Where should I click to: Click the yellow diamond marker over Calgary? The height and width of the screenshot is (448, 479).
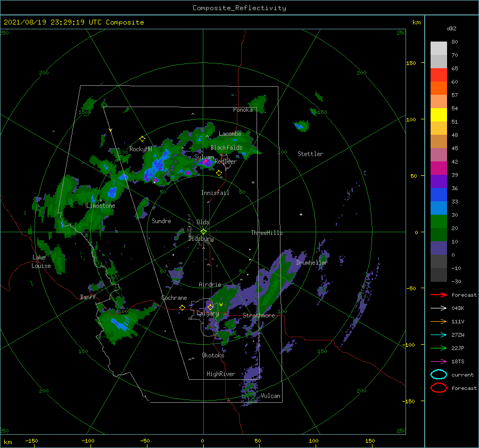[210, 307]
